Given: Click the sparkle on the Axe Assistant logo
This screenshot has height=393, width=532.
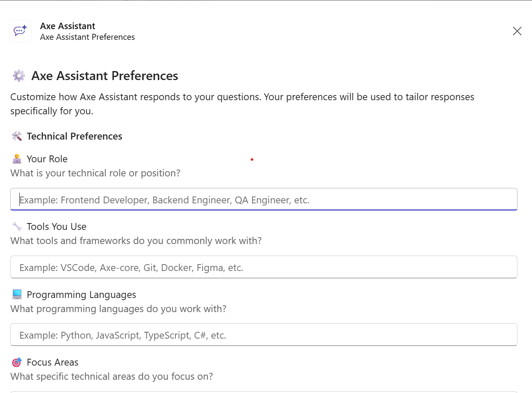Looking at the screenshot, I should pos(25,27).
